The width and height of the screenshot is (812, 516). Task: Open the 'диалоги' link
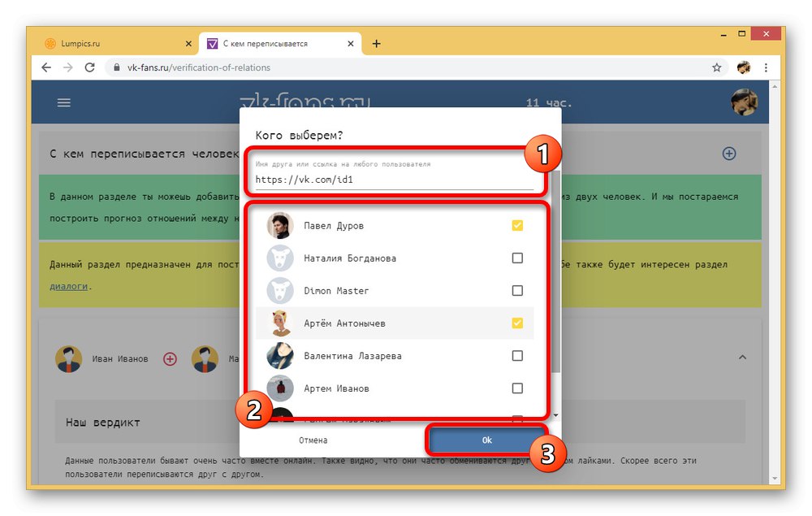[68, 286]
